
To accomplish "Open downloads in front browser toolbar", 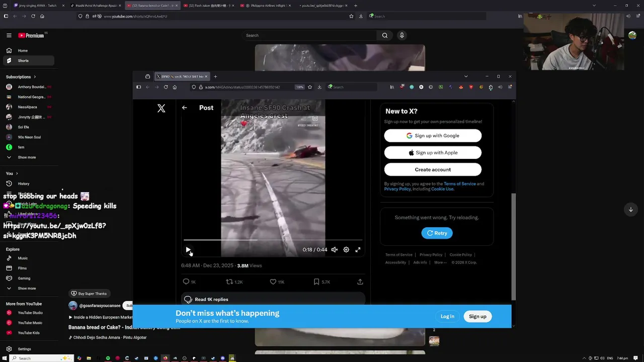I will tap(319, 87).
